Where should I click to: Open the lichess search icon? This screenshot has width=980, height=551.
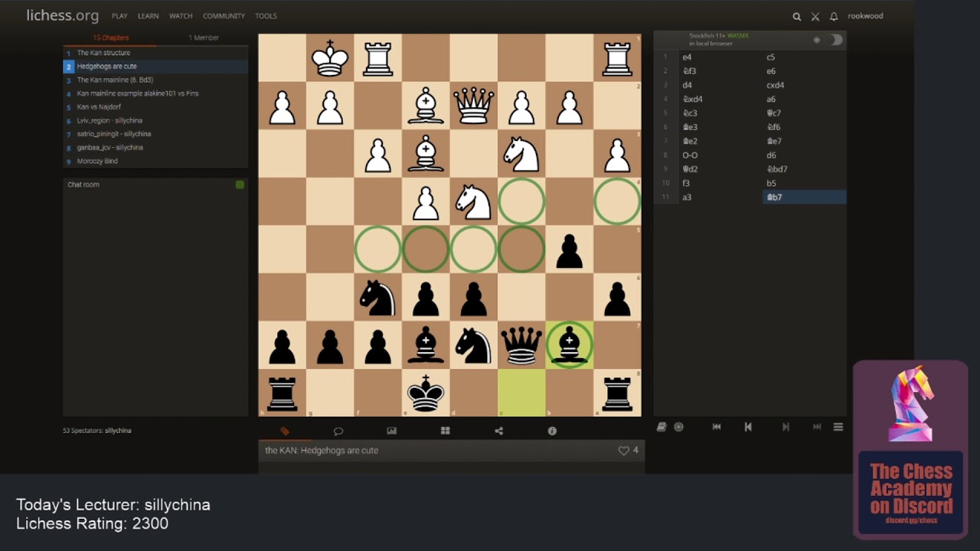(x=796, y=16)
